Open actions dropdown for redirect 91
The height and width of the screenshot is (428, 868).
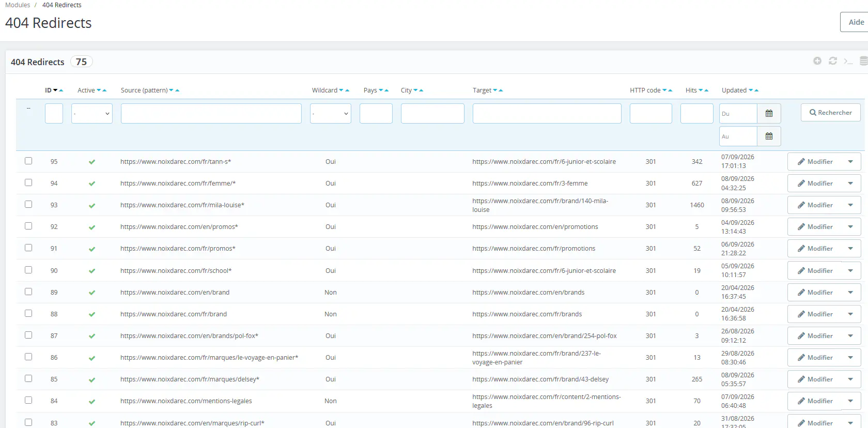[850, 249]
